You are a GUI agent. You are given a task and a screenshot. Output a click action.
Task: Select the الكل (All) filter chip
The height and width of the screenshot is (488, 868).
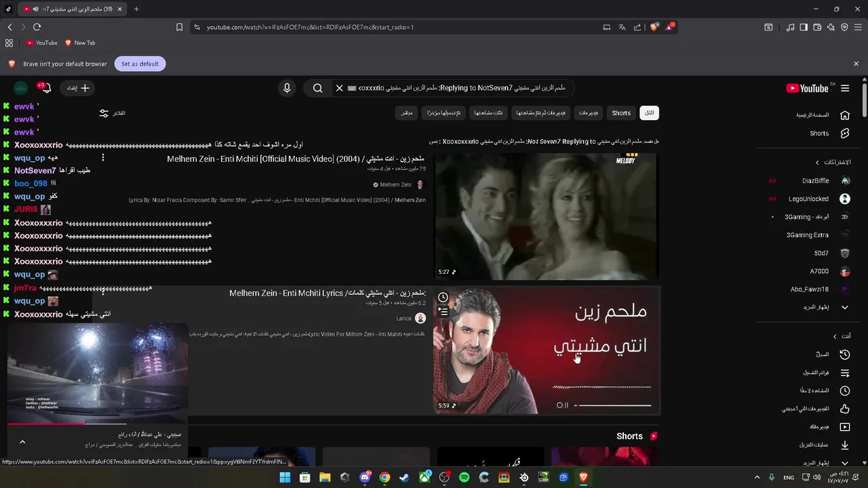tap(650, 113)
